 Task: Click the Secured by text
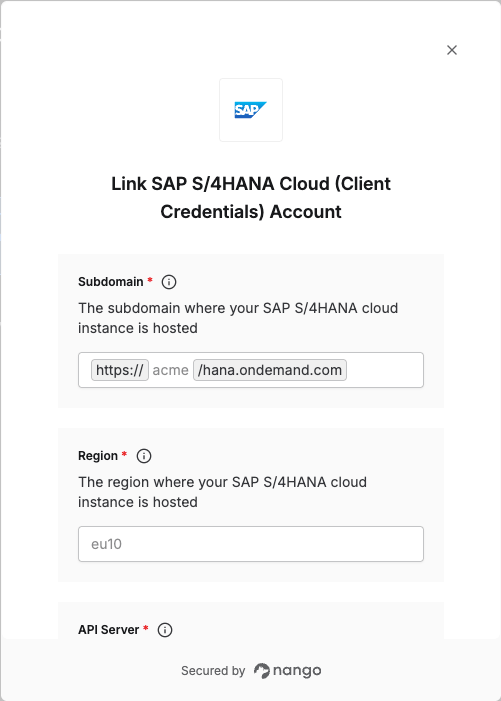(213, 671)
